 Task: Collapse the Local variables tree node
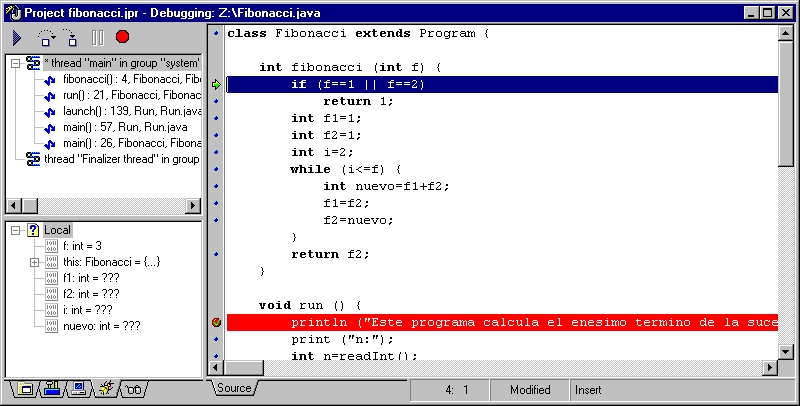16,230
